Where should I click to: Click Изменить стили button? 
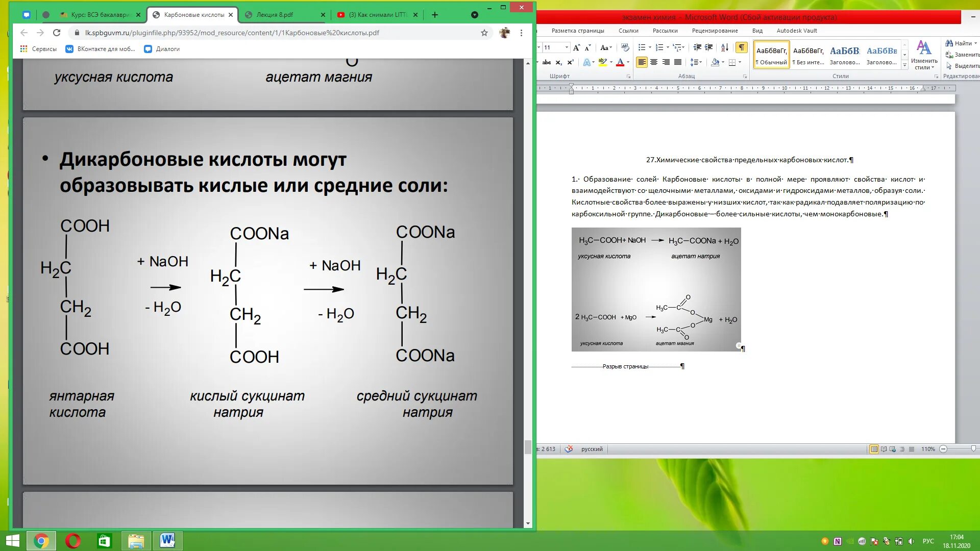coord(924,55)
